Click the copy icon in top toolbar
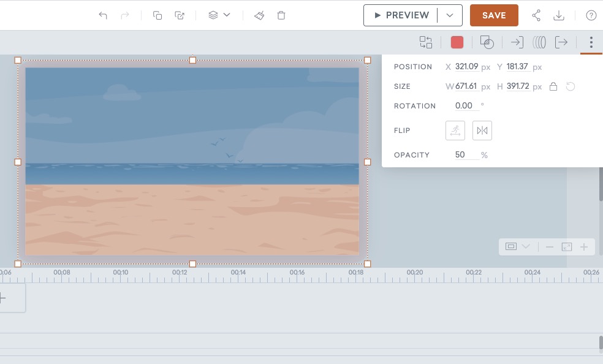The height and width of the screenshot is (364, 603). tap(157, 15)
